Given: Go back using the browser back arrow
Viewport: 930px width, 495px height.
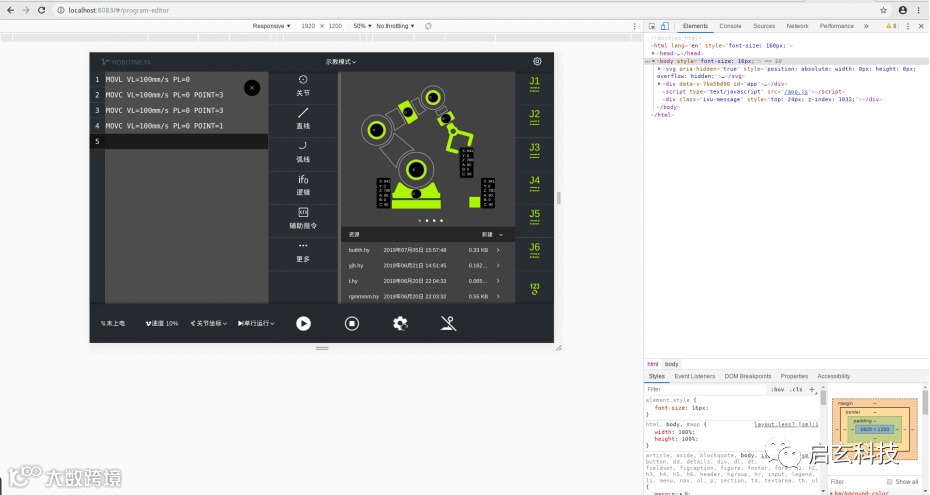Looking at the screenshot, I should pos(10,10).
